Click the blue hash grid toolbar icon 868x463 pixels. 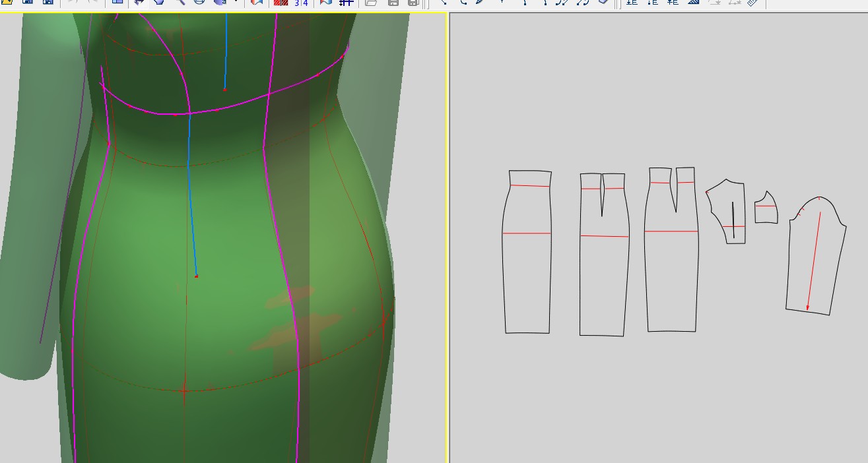pyautogui.click(x=346, y=3)
